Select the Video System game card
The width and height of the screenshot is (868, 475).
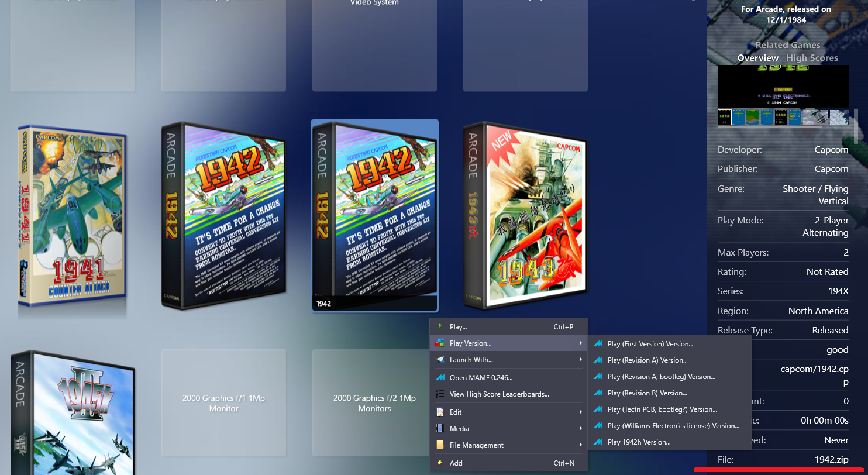coord(374,45)
